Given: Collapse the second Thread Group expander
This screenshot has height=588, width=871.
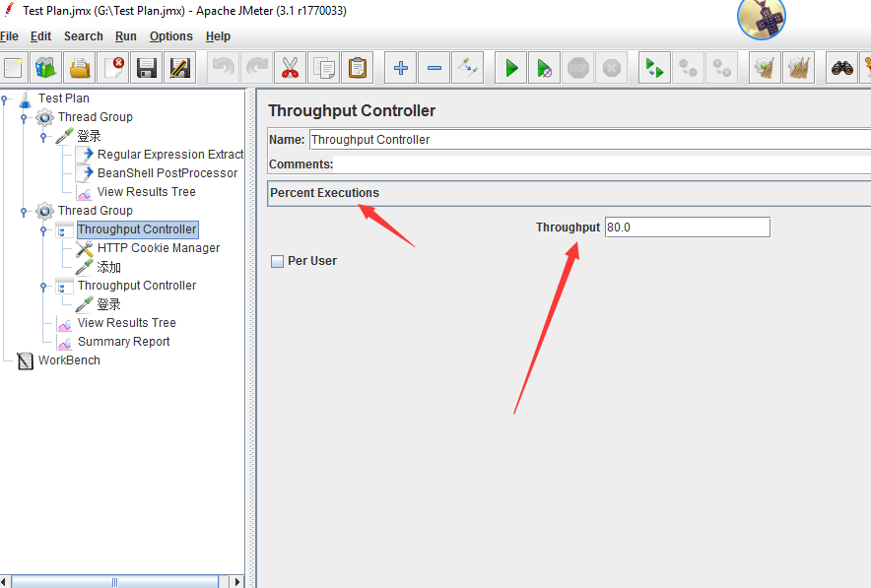Looking at the screenshot, I should (x=24, y=212).
